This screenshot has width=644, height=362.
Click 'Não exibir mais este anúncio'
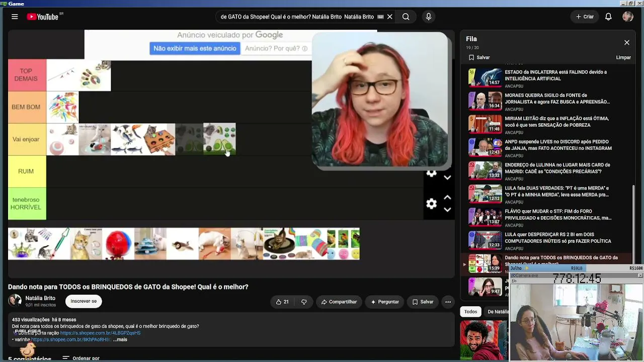195,48
